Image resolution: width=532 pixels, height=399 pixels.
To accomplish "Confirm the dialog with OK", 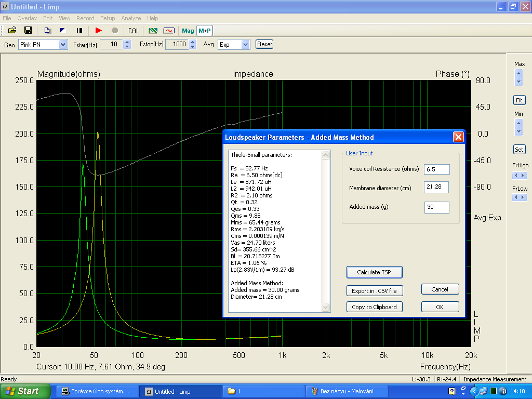I will [x=440, y=307].
